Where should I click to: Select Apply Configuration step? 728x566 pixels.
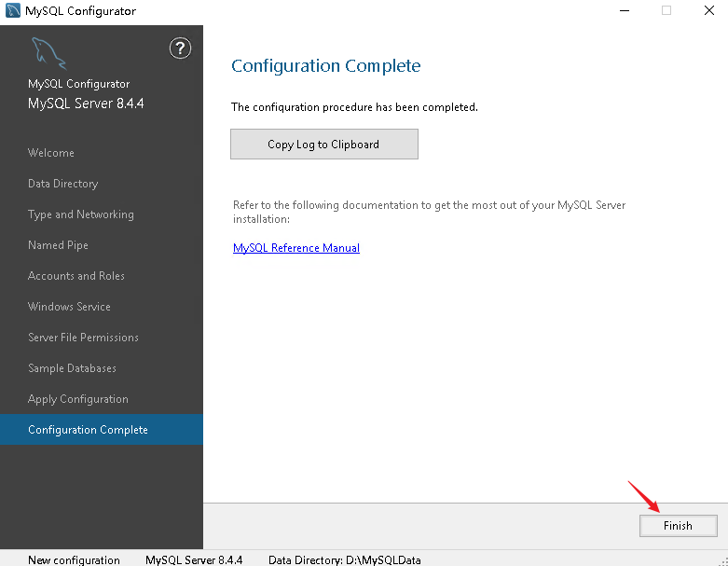[x=78, y=399]
